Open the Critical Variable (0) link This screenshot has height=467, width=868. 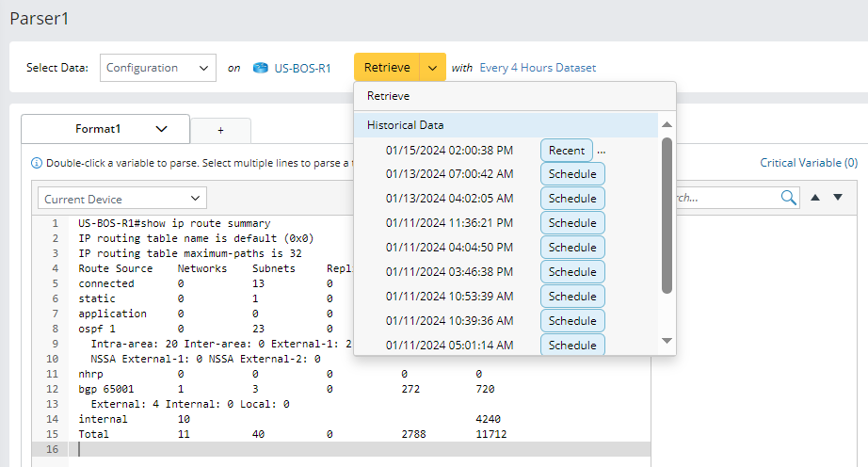(x=808, y=163)
